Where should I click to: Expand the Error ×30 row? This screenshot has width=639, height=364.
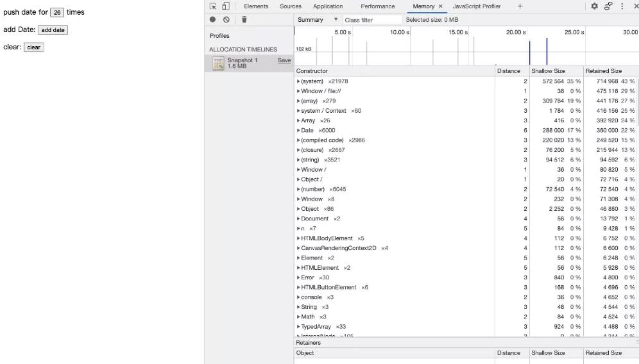[298, 277]
